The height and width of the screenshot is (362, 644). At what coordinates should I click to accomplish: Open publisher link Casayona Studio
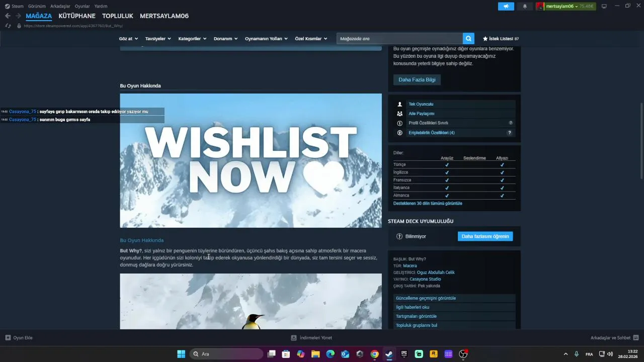425,279
